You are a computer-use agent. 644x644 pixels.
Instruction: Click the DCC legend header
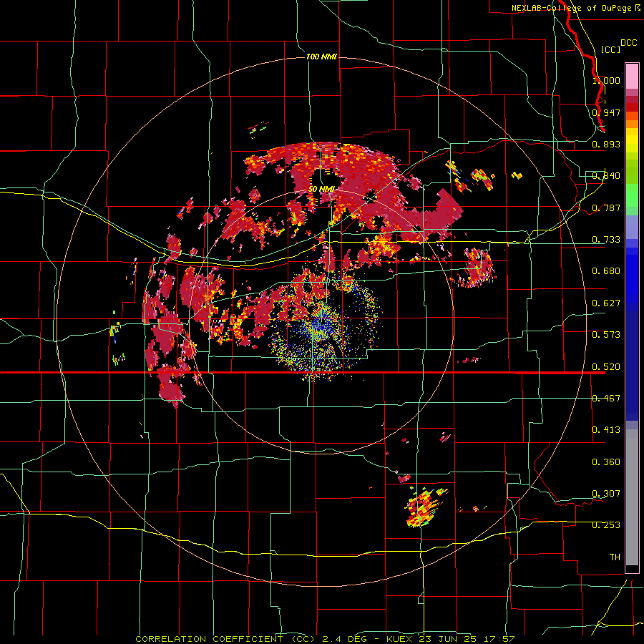click(628, 43)
